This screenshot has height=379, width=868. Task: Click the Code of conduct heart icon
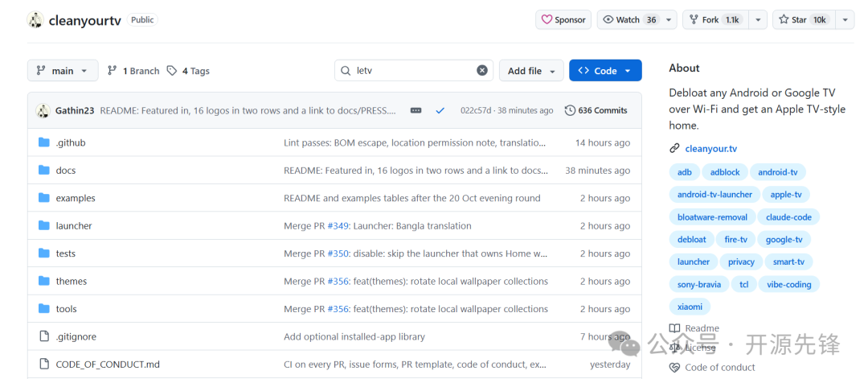[674, 368]
